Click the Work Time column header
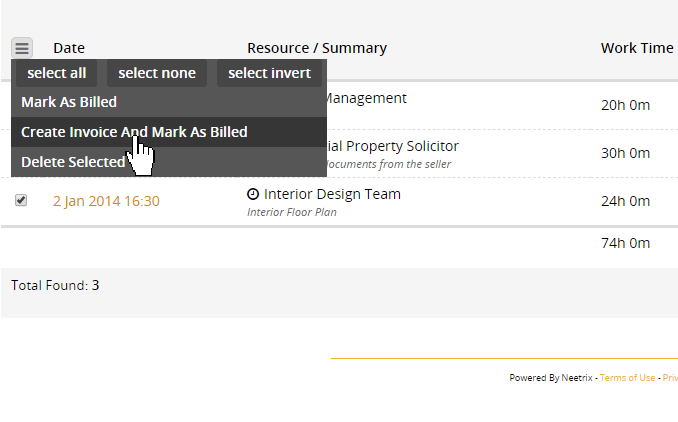The image size is (678, 422). (637, 48)
